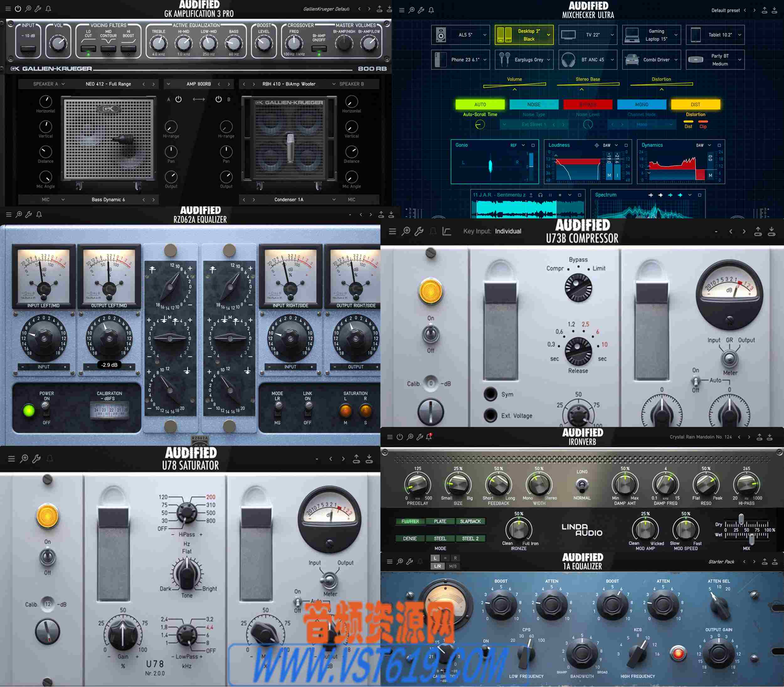Image resolution: width=784 pixels, height=687 pixels.
Task: Click MixChecker Ultra notification bell
Action: pyautogui.click(x=431, y=10)
